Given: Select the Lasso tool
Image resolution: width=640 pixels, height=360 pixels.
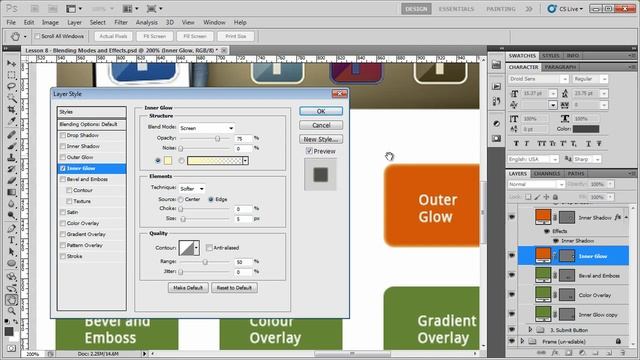Looking at the screenshot, I should [x=11, y=87].
